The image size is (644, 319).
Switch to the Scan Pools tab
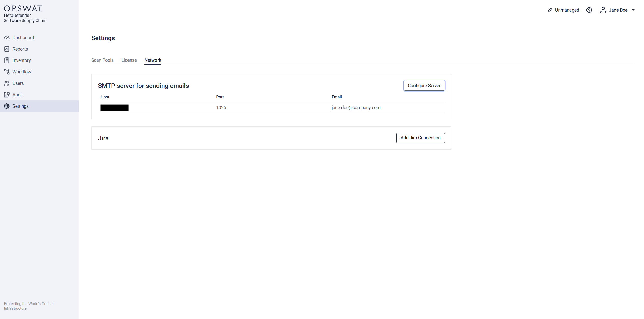[103, 60]
